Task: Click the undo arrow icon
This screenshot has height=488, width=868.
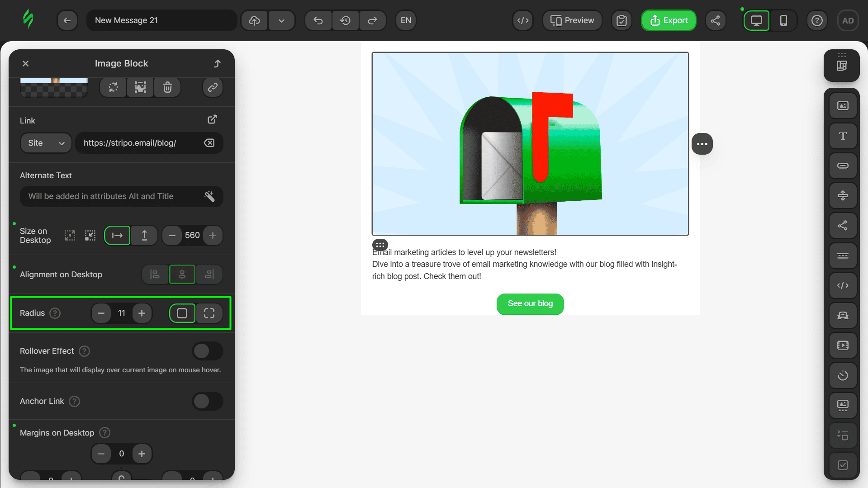Action: [x=318, y=20]
